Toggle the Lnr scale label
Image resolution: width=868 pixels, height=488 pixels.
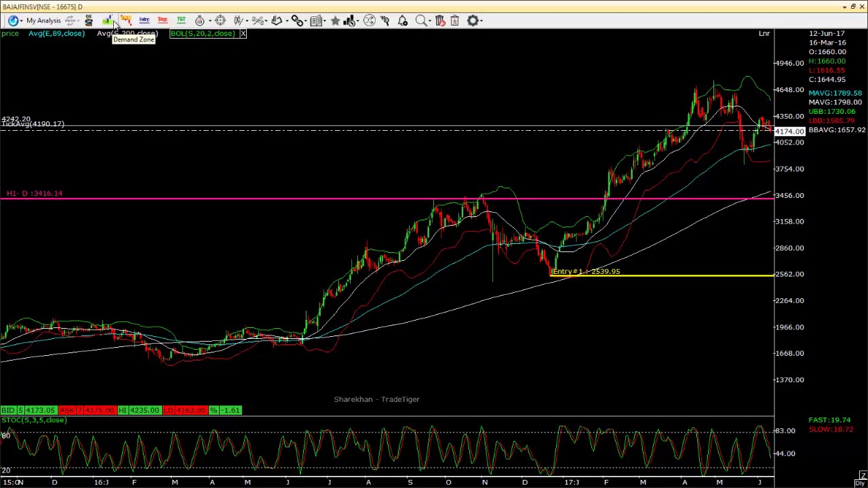(764, 33)
